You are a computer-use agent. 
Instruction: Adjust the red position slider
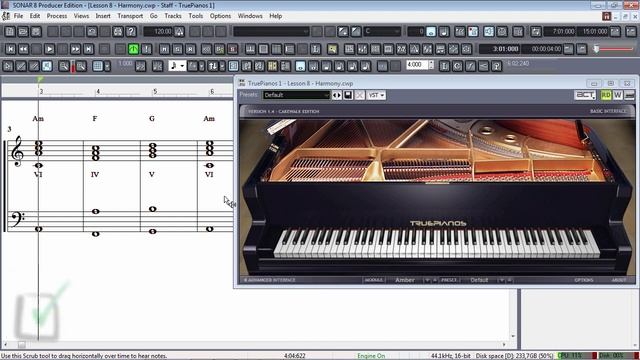pyautogui.click(x=597, y=49)
